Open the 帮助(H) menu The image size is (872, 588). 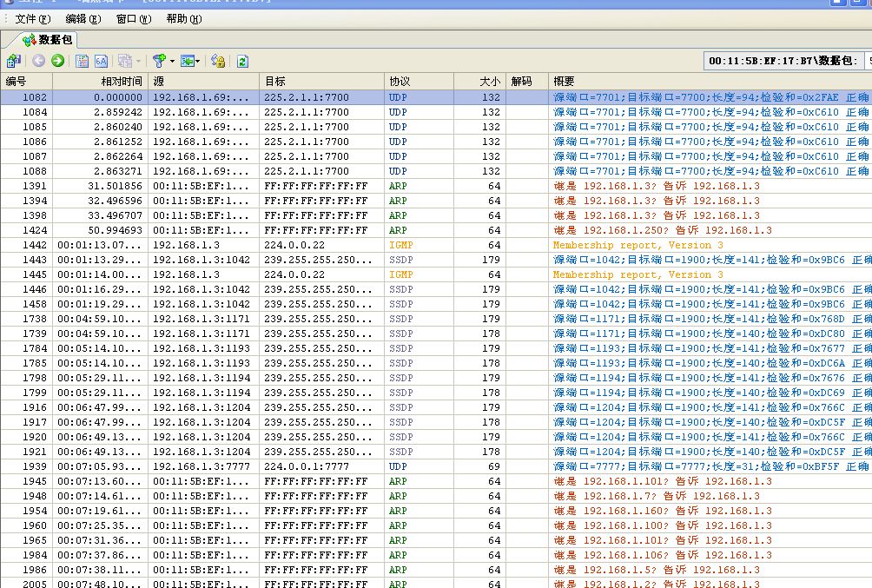pos(183,18)
